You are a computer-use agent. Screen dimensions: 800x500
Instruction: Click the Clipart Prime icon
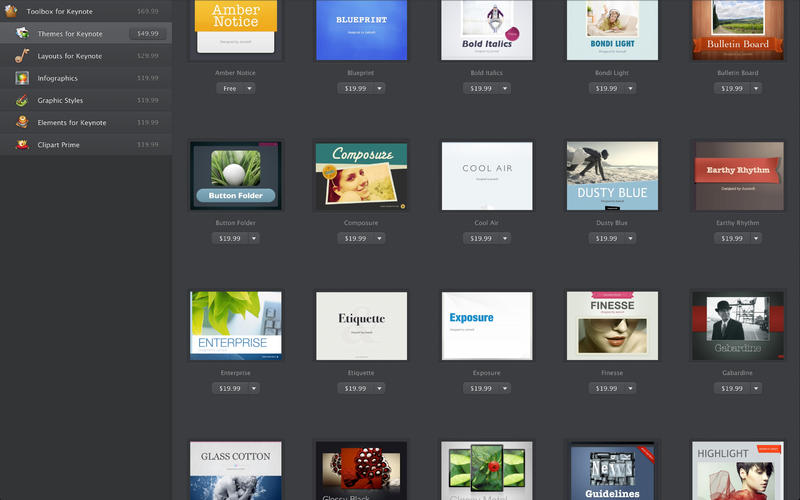coord(22,144)
